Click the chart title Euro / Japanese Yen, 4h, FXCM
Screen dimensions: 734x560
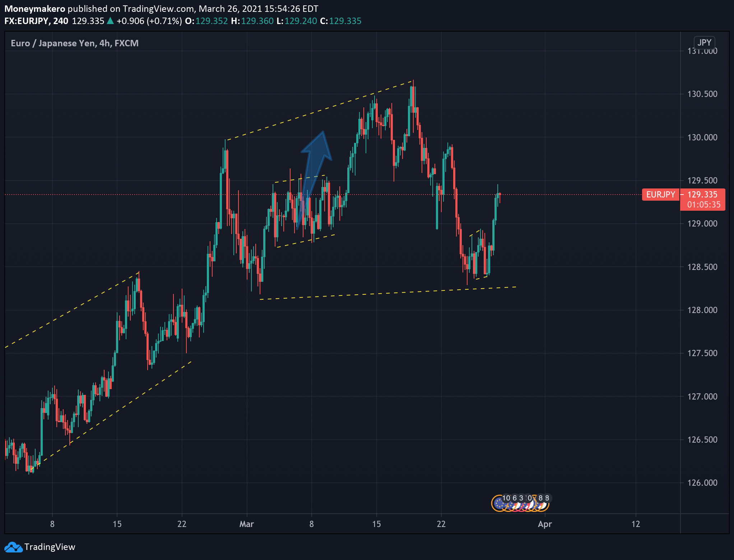pos(75,43)
